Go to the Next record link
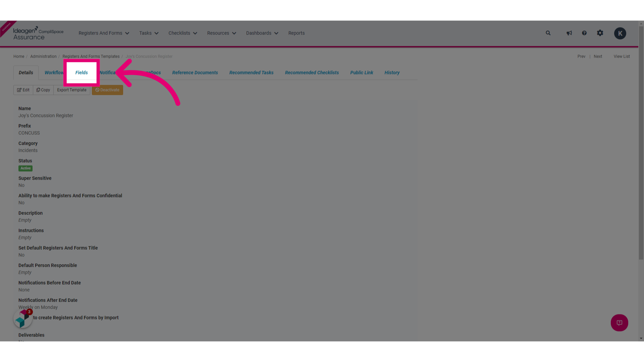644x362 pixels. pos(598,56)
